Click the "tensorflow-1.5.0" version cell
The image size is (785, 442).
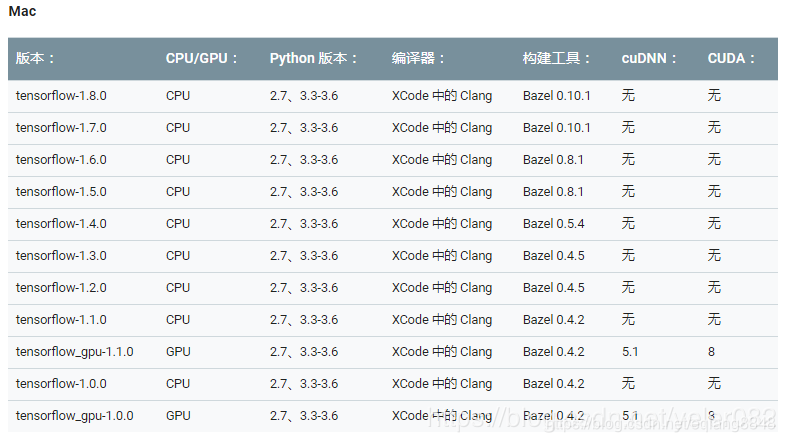[61, 192]
